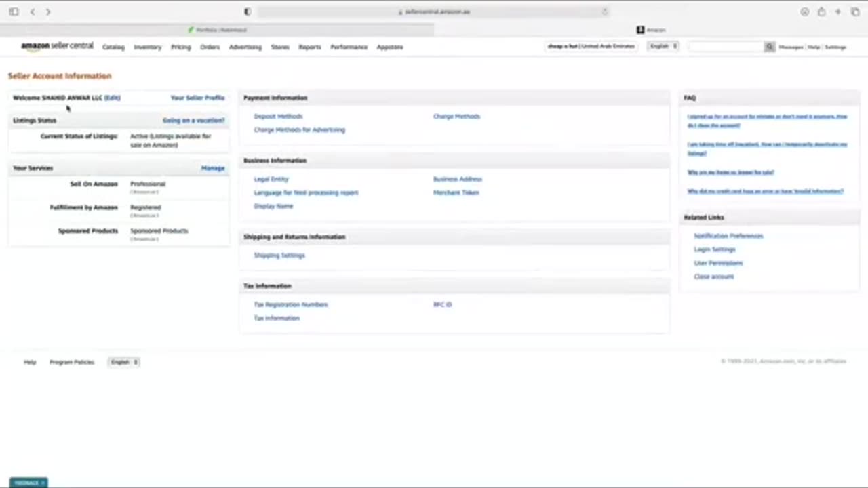The width and height of the screenshot is (868, 488).
Task: Open Language for feed processing report
Action: 306,192
